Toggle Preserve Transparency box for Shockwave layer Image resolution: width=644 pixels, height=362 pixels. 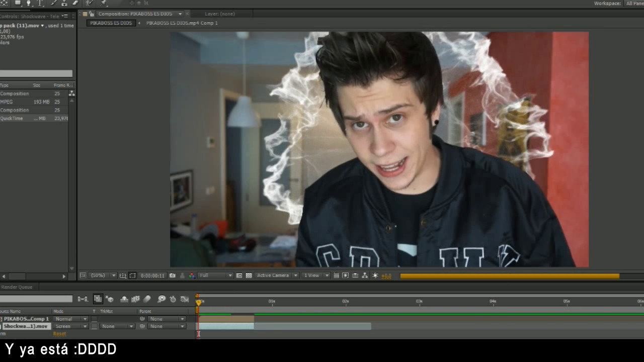coord(94,326)
